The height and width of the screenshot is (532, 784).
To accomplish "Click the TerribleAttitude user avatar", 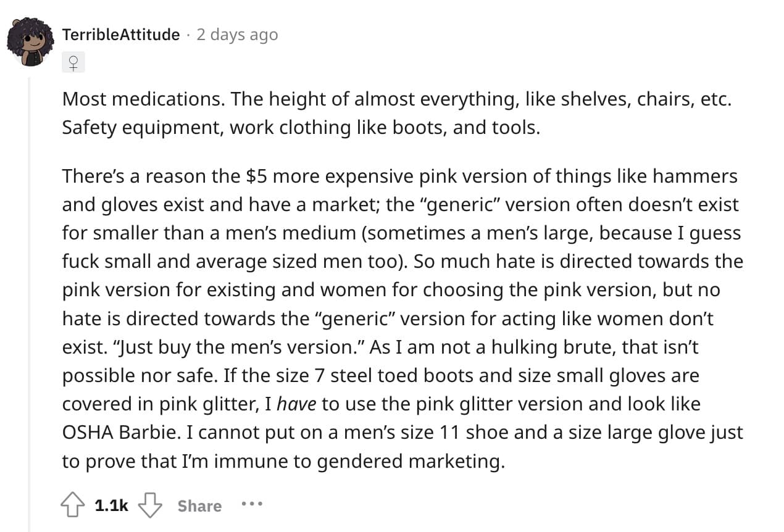I will click(30, 42).
